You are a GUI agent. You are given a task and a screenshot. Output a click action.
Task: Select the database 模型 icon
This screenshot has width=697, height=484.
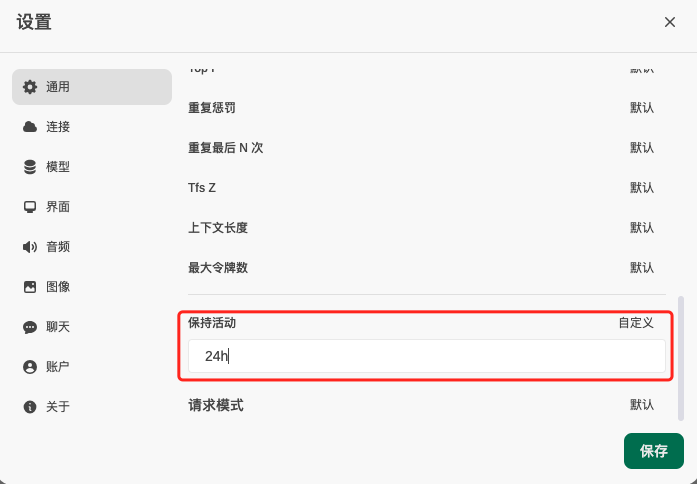click(x=30, y=167)
